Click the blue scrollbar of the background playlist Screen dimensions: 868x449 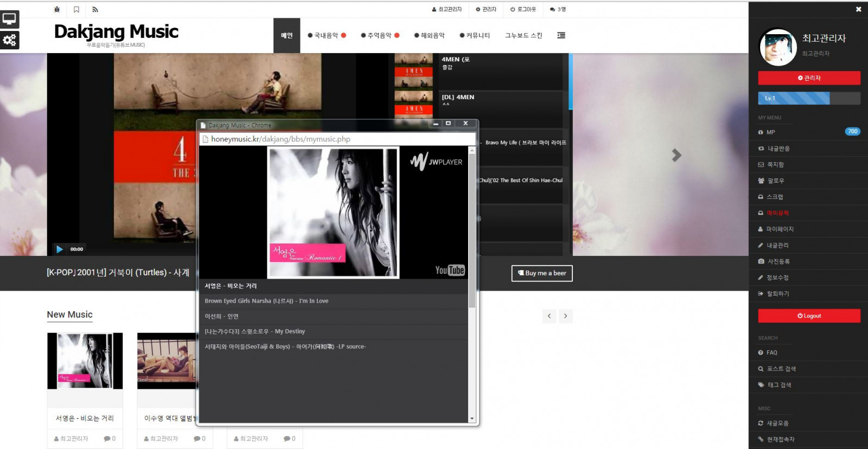coord(571,81)
